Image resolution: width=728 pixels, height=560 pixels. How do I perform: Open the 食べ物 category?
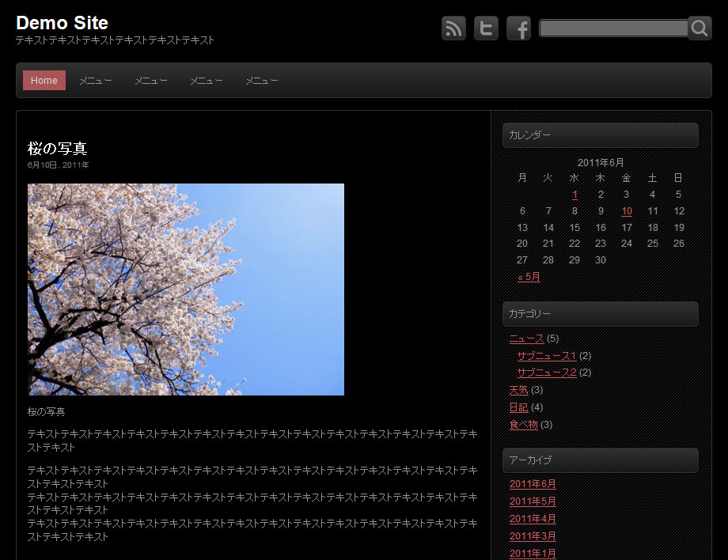tap(523, 425)
